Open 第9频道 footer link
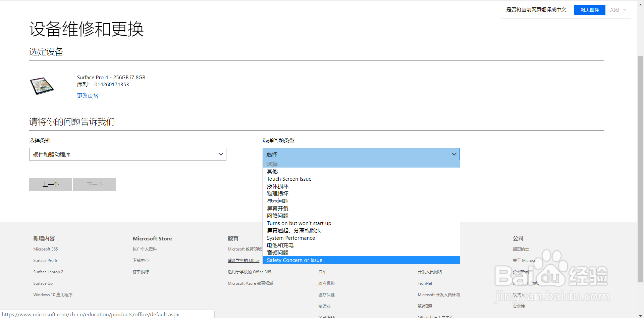644x318 pixels. coord(425,306)
